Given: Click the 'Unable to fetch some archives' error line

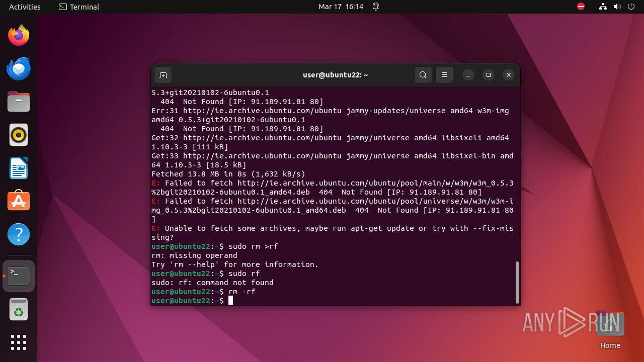Looking at the screenshot, I should pos(333,233).
